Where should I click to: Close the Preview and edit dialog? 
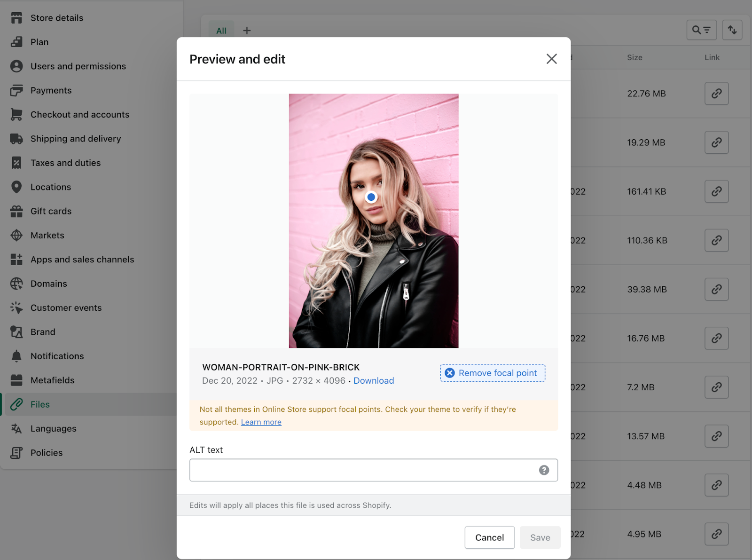click(x=551, y=59)
